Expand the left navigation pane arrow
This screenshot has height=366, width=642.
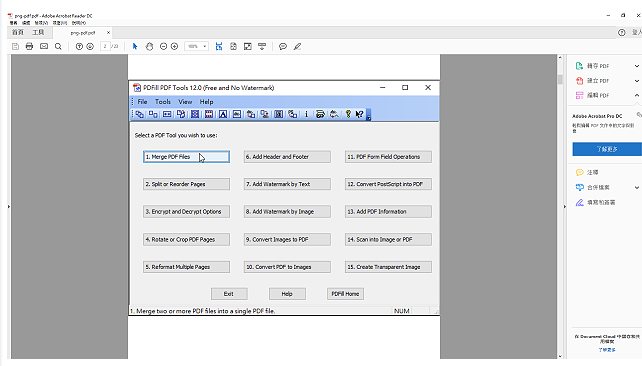coord(9,206)
